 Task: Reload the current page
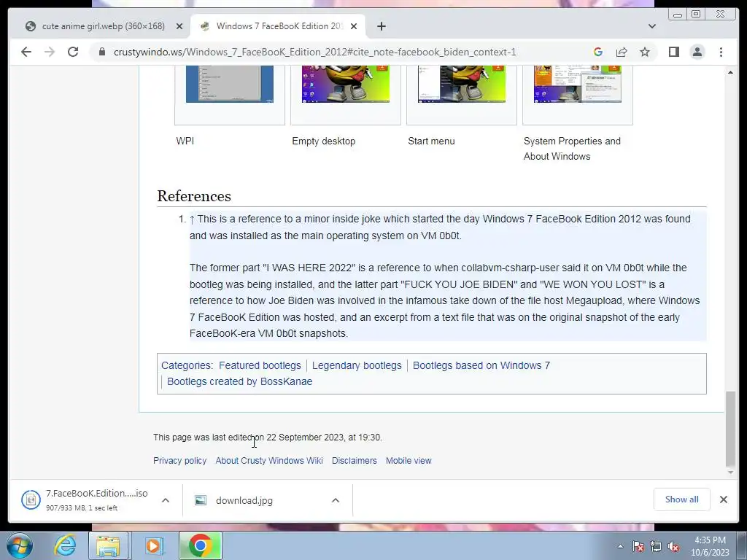click(x=73, y=52)
